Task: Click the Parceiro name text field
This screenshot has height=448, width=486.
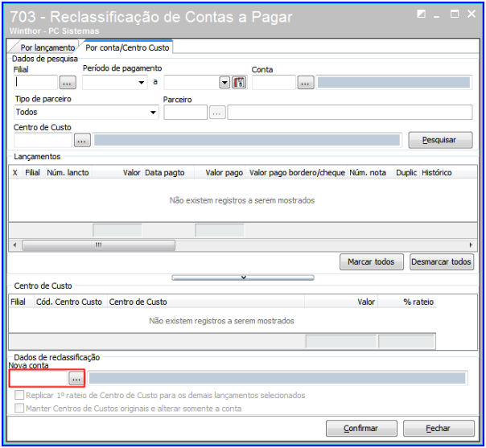Action: (350, 113)
